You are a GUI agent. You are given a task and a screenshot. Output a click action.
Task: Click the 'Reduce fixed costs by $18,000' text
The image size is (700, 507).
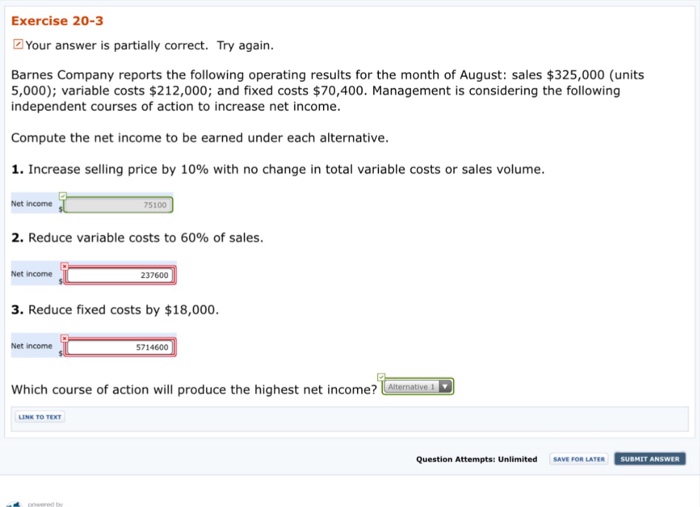click(124, 310)
